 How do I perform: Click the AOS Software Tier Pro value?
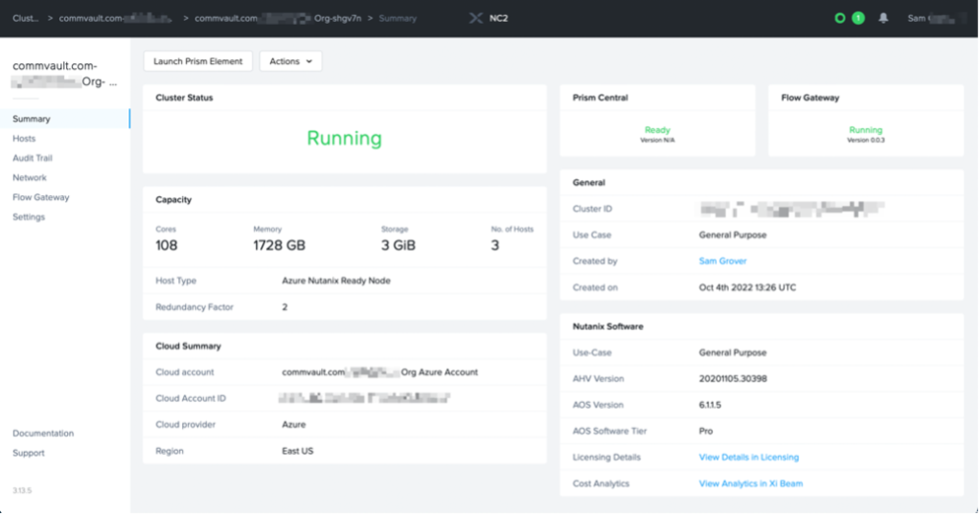[706, 431]
